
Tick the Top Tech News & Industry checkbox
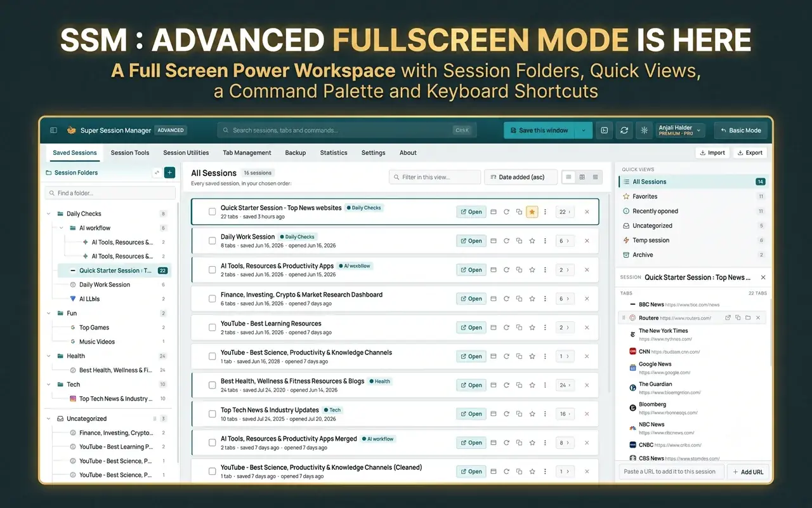click(x=213, y=414)
